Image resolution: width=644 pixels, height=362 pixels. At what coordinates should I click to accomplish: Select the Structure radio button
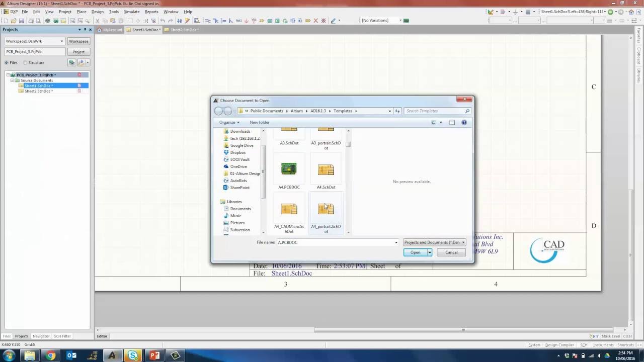25,63
